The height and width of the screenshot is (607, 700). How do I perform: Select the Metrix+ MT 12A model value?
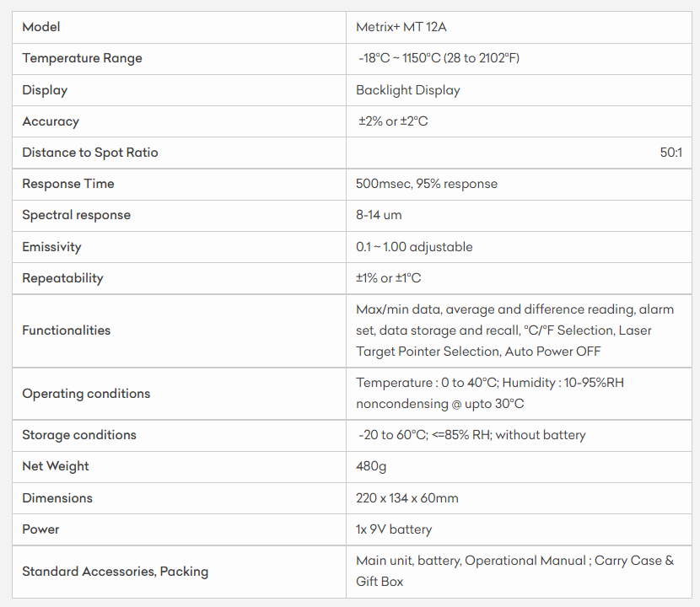tap(401, 27)
